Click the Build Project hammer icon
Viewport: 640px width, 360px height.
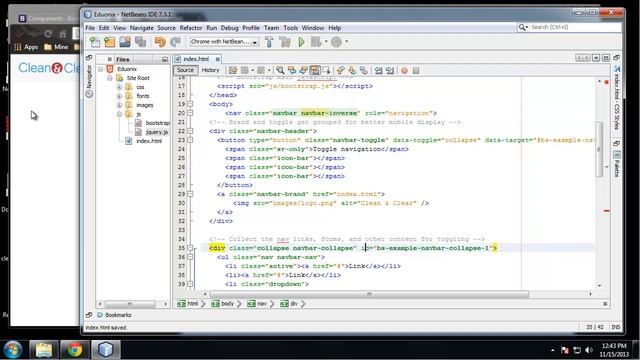pos(269,42)
